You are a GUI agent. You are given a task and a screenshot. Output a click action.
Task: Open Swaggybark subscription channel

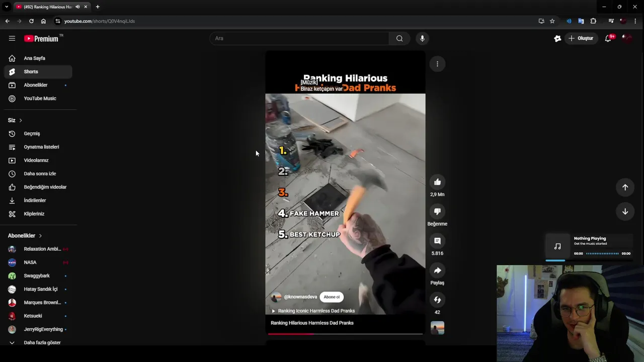(38, 276)
